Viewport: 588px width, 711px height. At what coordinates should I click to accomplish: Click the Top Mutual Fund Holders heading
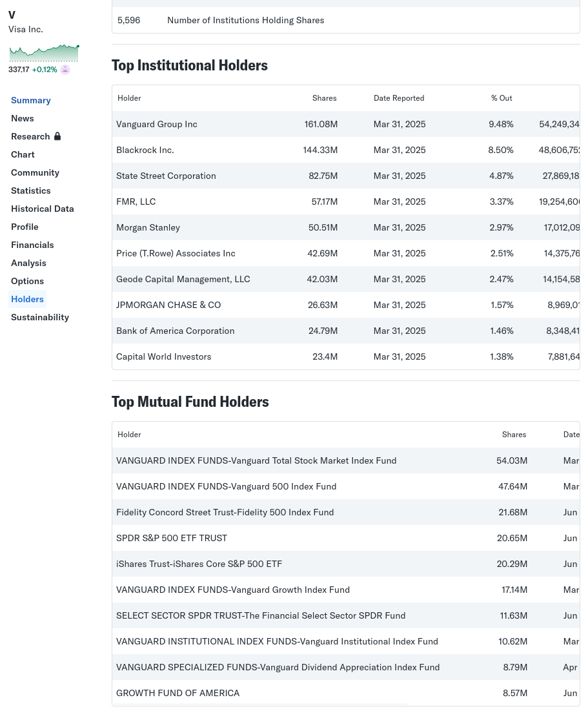pyautogui.click(x=190, y=402)
